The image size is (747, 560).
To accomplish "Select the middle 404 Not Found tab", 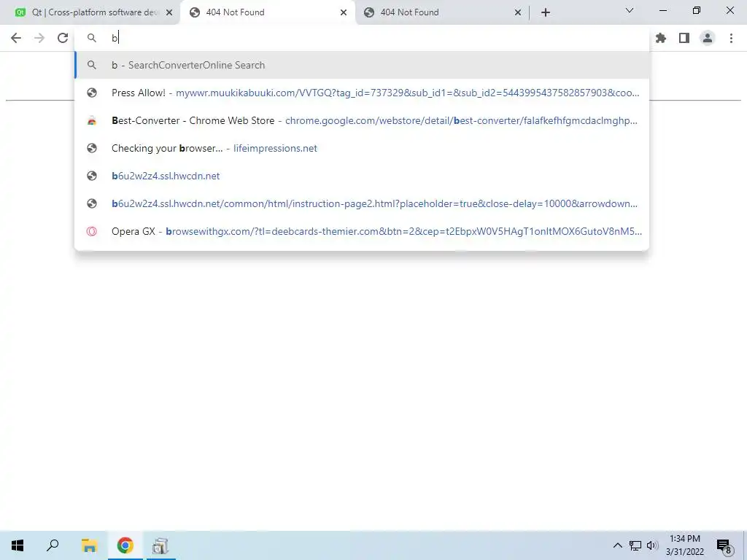I will pos(268,12).
